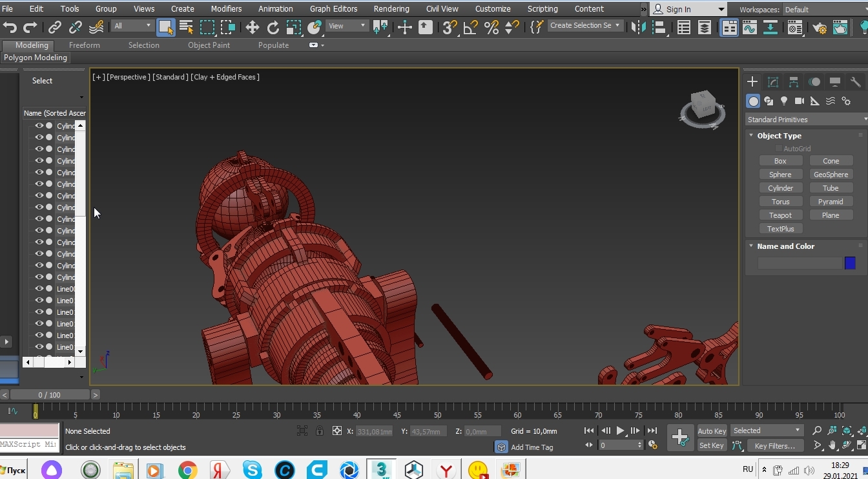Viewport: 868px width, 479px height.
Task: Open the Modifiers menu
Action: point(226,9)
